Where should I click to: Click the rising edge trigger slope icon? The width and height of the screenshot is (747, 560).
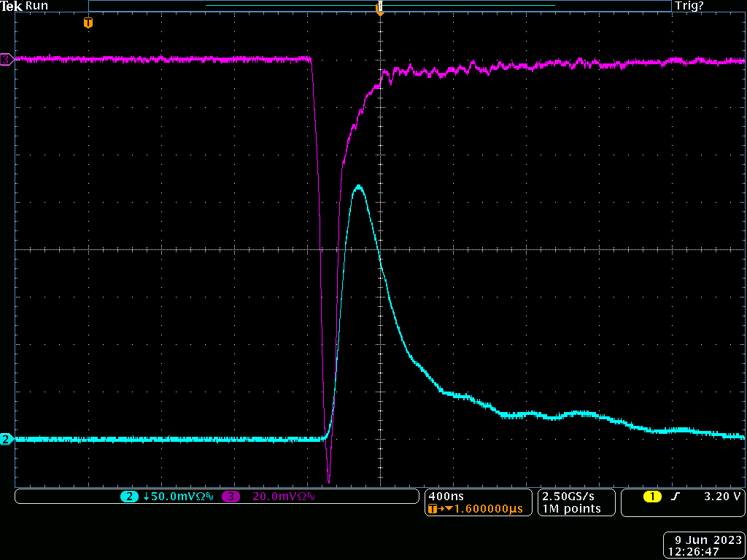675,497
